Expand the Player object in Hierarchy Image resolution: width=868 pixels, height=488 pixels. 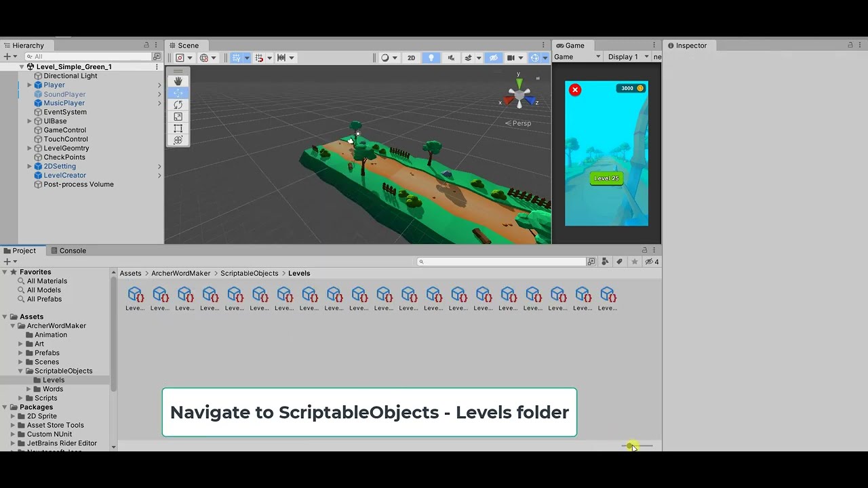[x=29, y=85]
